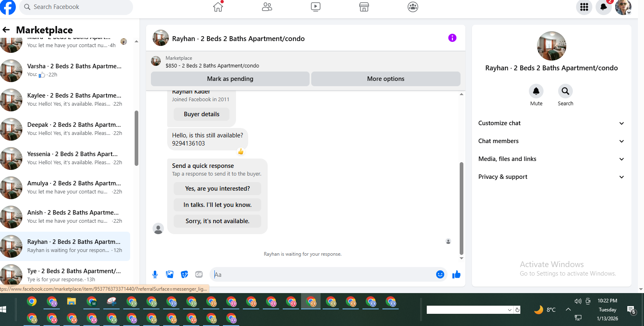Open the Friends icon in top navigation
Image resolution: width=644 pixels, height=326 pixels.
point(267,7)
